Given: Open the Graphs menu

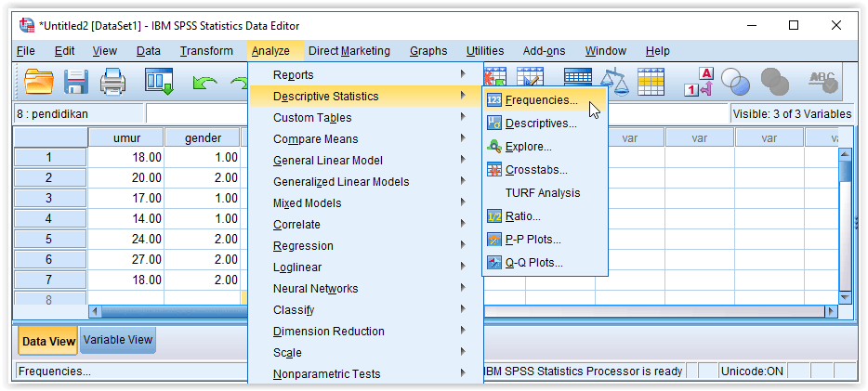Looking at the screenshot, I should click(x=428, y=51).
